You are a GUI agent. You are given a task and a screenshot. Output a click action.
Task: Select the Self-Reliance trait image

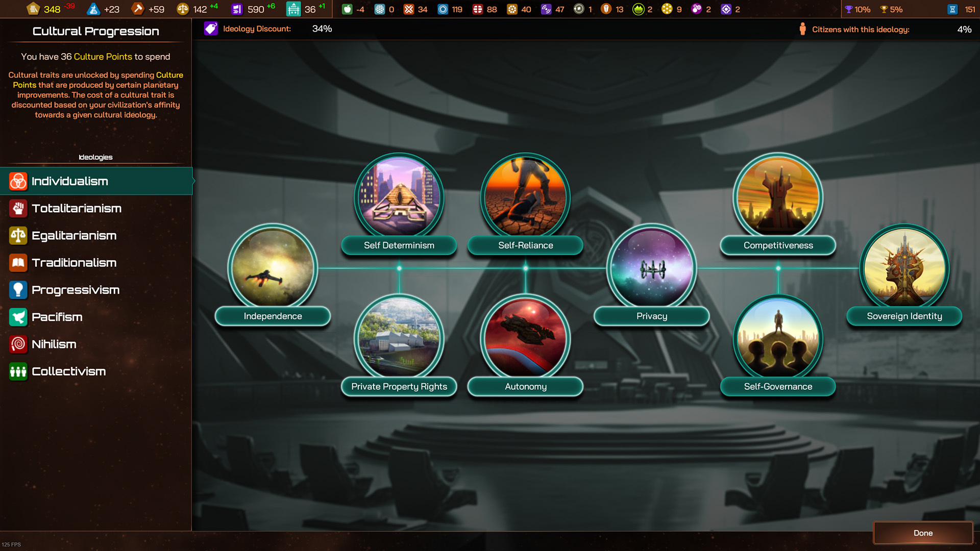525,196
